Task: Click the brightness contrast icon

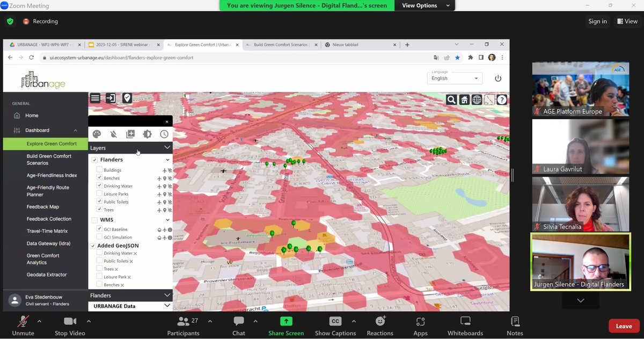Action: (x=147, y=134)
